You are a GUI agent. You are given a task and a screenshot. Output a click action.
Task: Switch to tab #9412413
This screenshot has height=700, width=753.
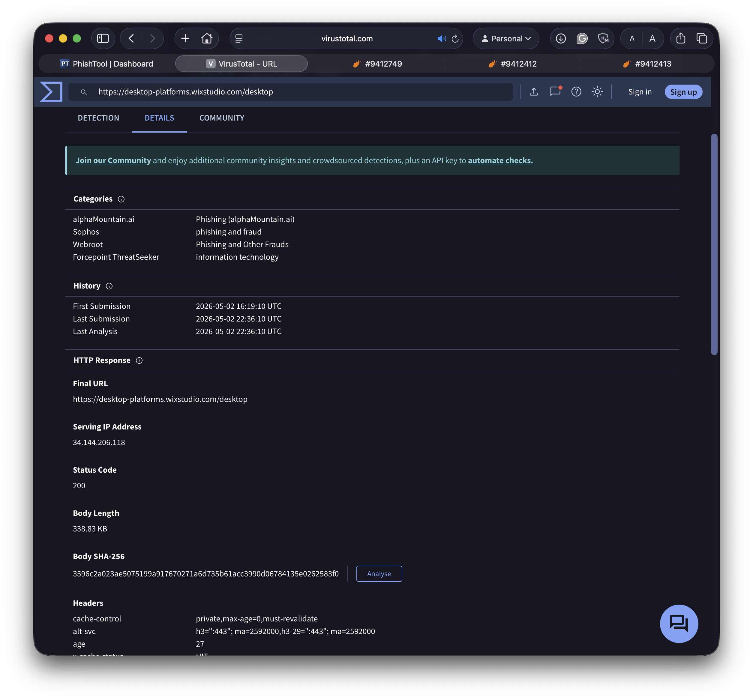click(647, 64)
